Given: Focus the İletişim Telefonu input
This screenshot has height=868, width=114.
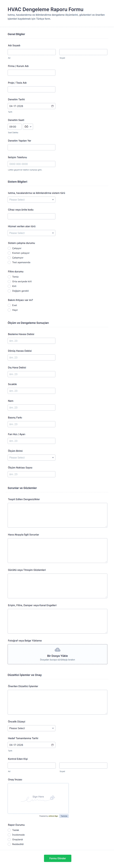Looking at the screenshot, I should coord(31,164).
